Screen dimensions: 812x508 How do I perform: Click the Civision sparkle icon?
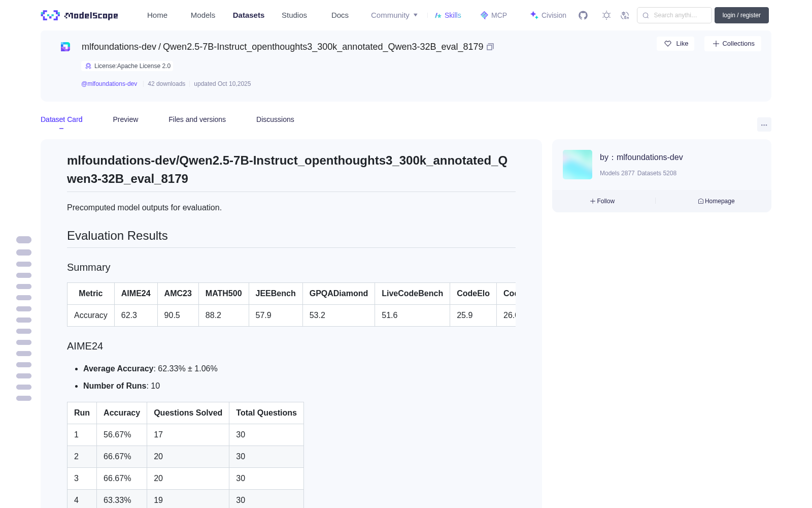pyautogui.click(x=534, y=15)
